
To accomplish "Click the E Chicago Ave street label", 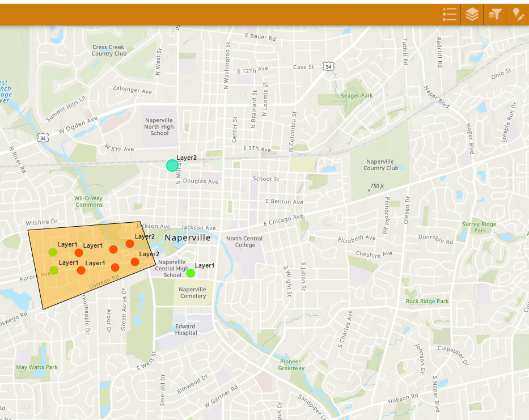I will [x=283, y=219].
